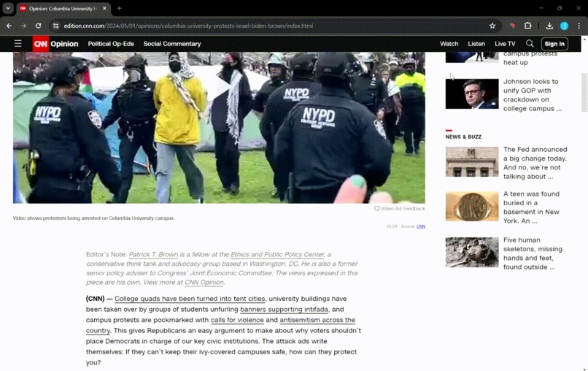This screenshot has width=588, height=371.
Task: Click the Video Ad Feedback icon
Action: coord(376,208)
